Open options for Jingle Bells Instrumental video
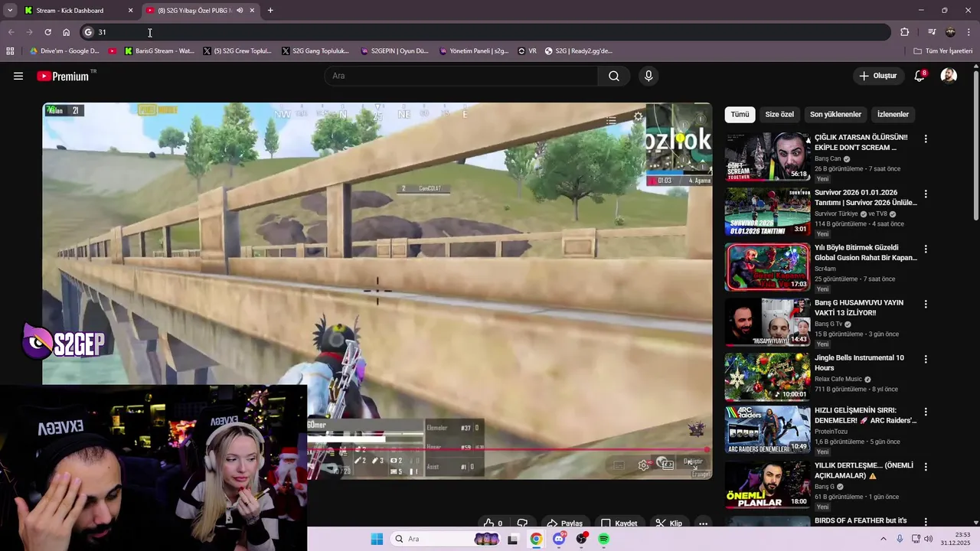This screenshot has height=551, width=980. point(926,359)
